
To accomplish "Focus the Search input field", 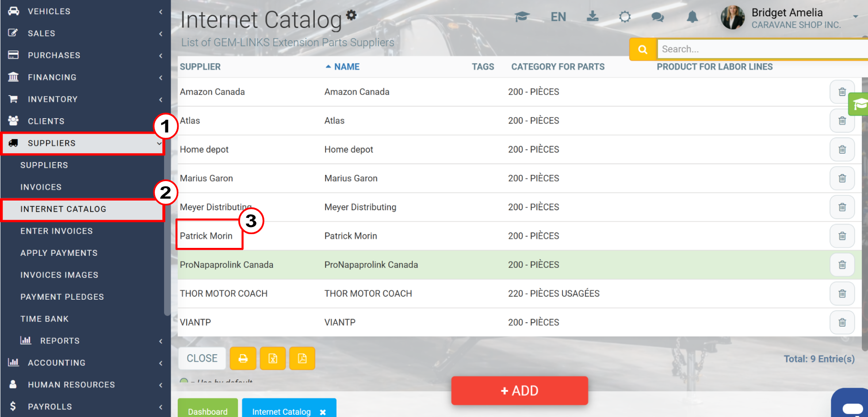I will pos(762,49).
